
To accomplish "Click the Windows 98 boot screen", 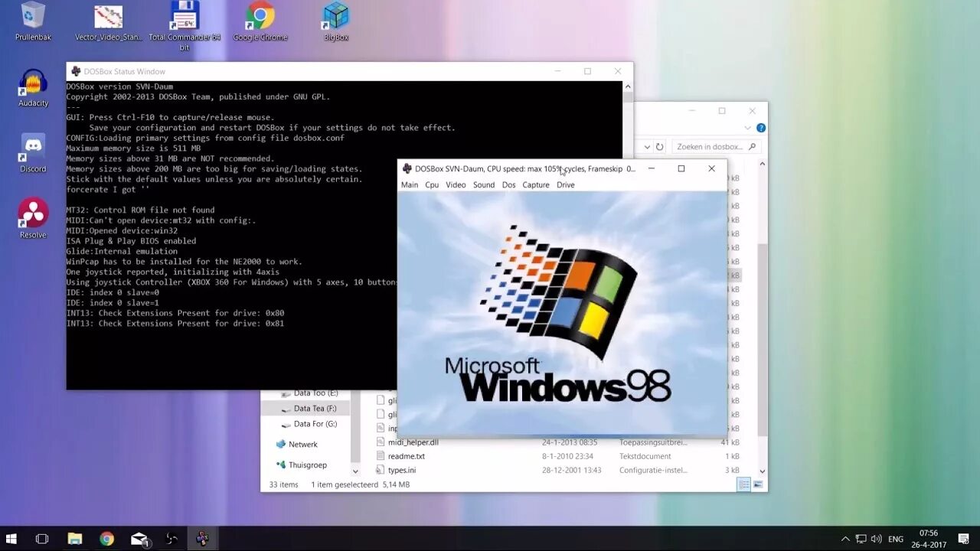I will [x=562, y=313].
